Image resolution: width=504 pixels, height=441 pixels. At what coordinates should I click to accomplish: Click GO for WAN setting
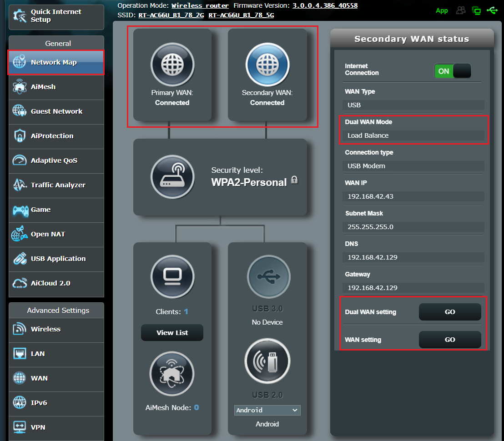pos(450,340)
